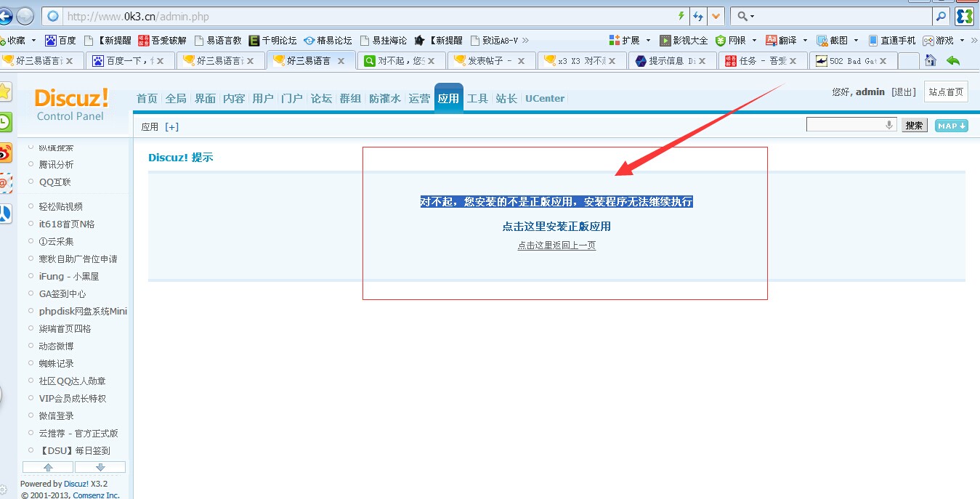Open the 翻译 translation tool
The image size is (980, 499).
pos(786,40)
